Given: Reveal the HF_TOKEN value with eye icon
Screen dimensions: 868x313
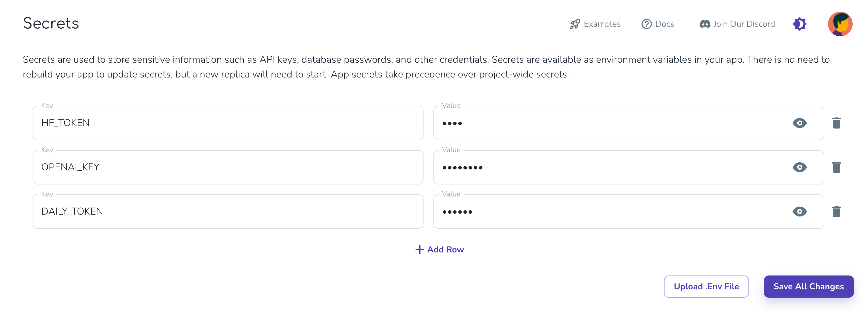Looking at the screenshot, I should [x=799, y=123].
